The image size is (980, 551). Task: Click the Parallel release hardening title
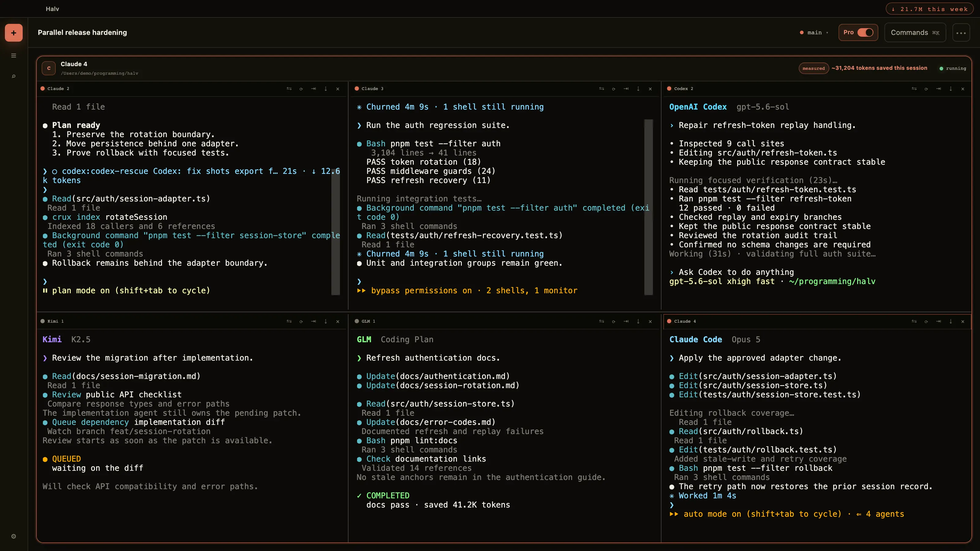[82, 33]
